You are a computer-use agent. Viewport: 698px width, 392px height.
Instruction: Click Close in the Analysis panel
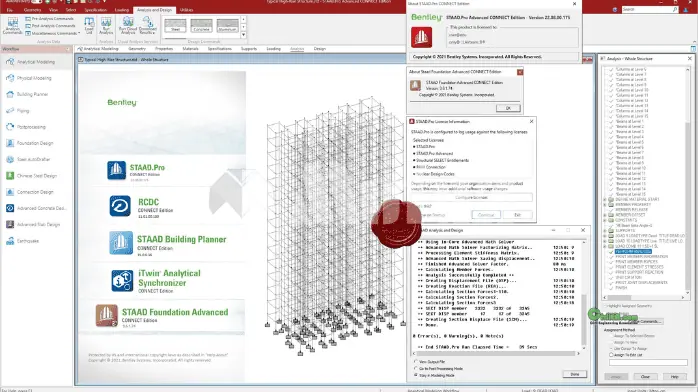click(645, 376)
